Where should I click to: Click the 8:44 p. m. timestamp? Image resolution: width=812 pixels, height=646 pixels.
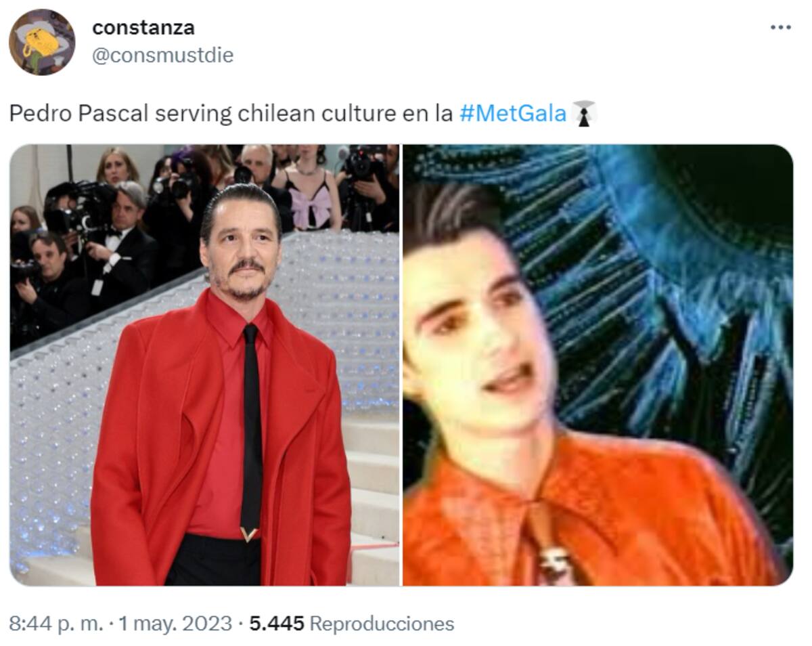pyautogui.click(x=57, y=623)
